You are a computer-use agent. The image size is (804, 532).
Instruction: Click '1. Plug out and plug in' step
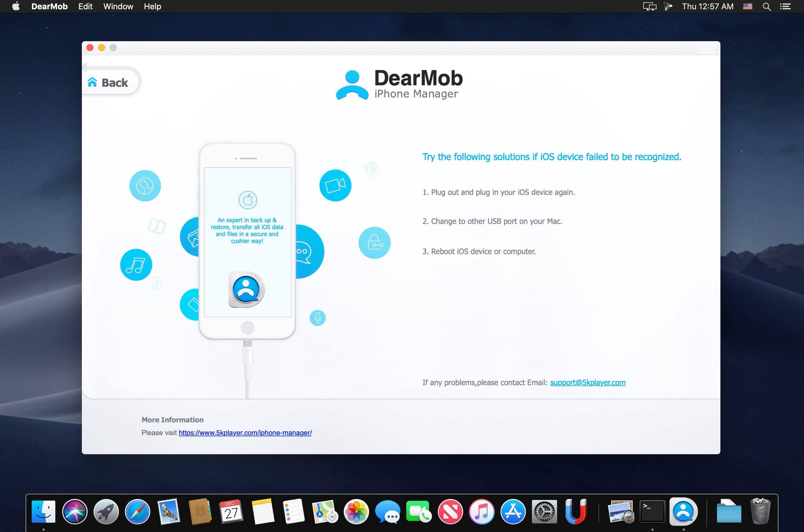click(x=498, y=192)
